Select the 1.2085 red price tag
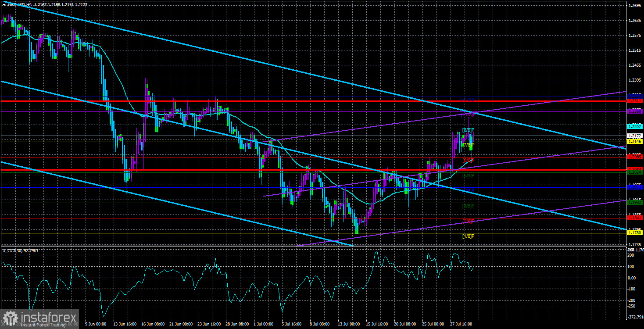644x329 pixels. pyautogui.click(x=635, y=157)
